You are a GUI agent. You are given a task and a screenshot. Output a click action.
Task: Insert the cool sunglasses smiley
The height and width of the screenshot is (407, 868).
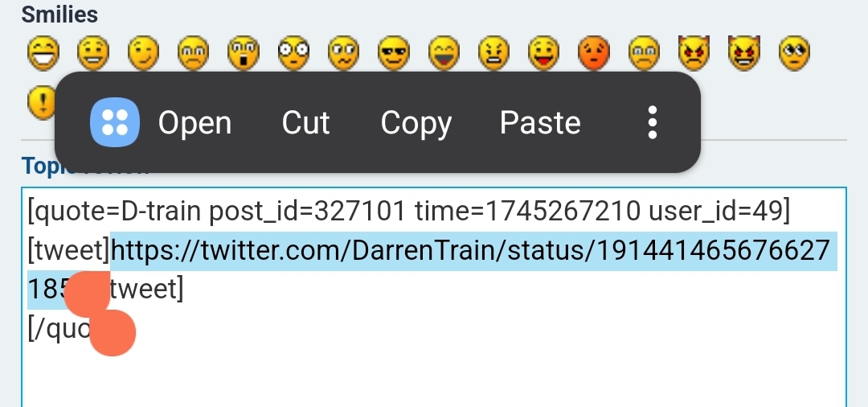[394, 54]
